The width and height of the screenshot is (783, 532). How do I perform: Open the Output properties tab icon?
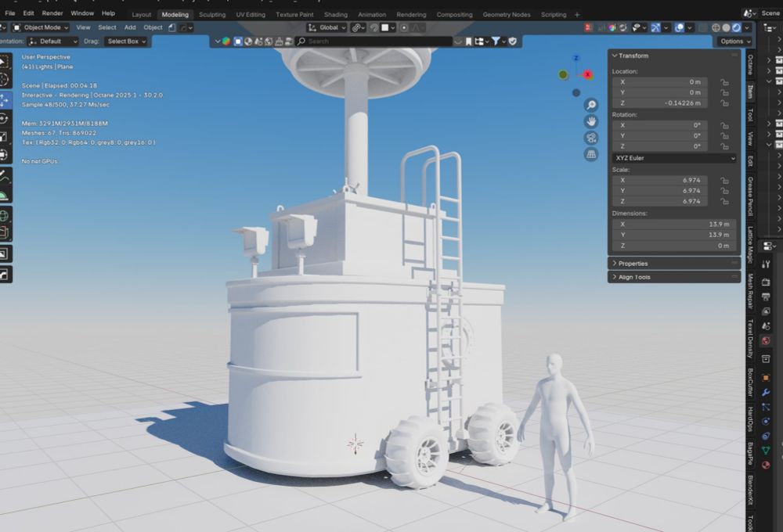766,297
